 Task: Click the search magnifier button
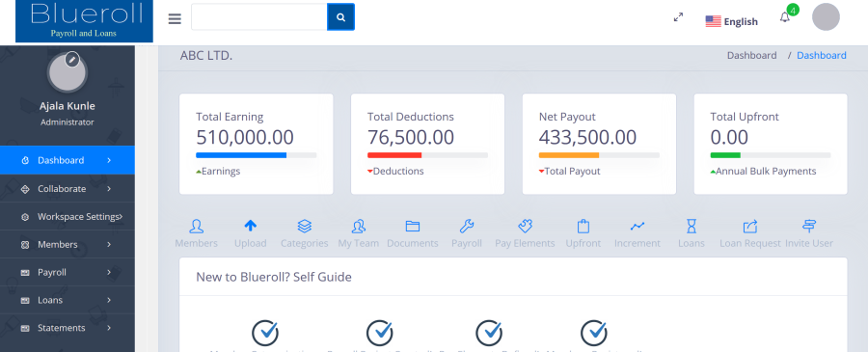pos(341,17)
